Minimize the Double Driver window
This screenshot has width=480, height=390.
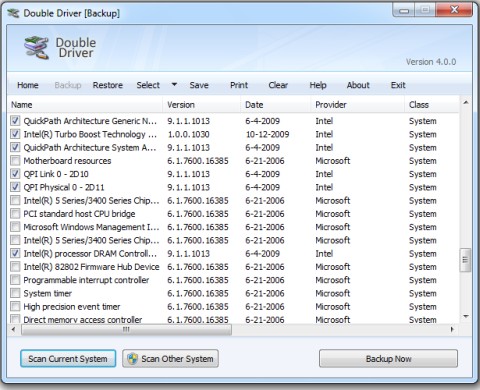tap(404, 10)
